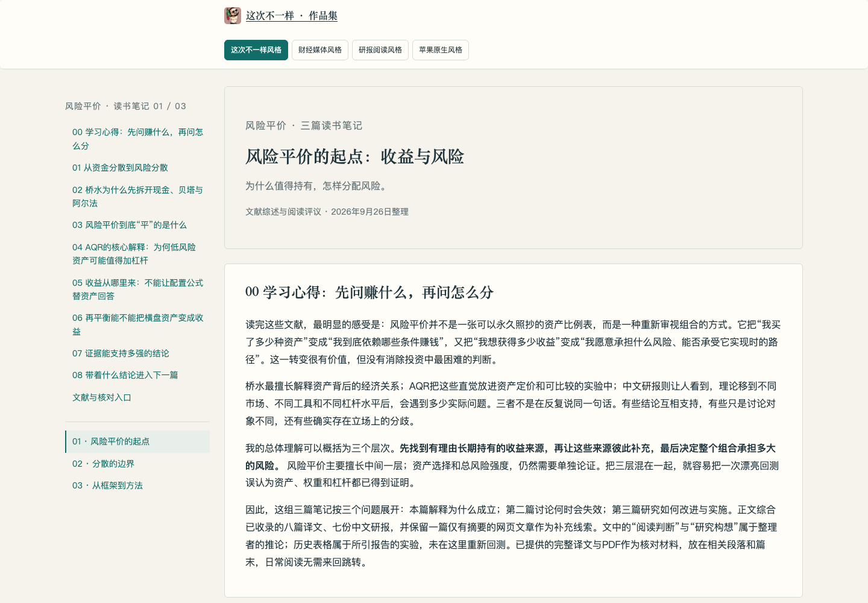Open 02 桥水为什么先拆开现金 section link
868x603 pixels.
tap(138, 197)
